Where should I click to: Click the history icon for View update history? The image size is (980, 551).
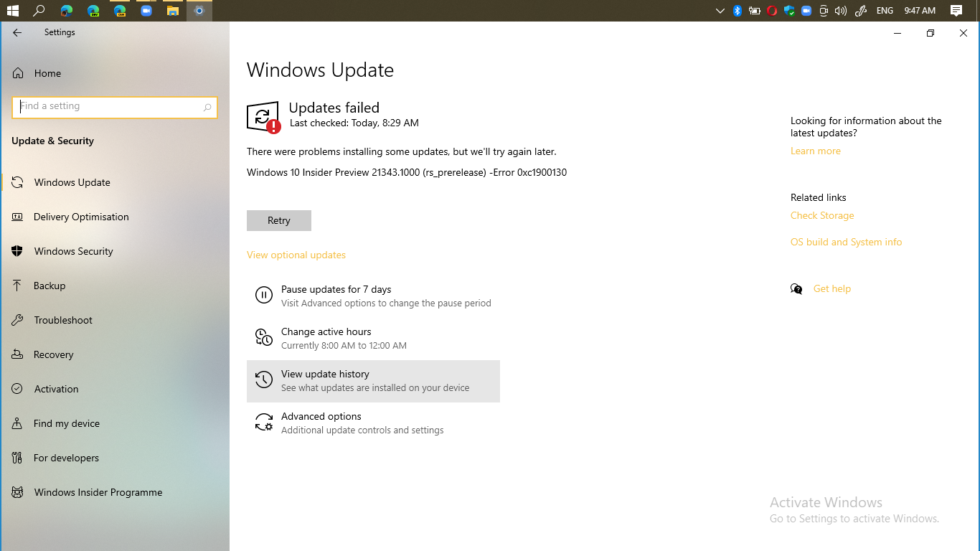tap(264, 380)
